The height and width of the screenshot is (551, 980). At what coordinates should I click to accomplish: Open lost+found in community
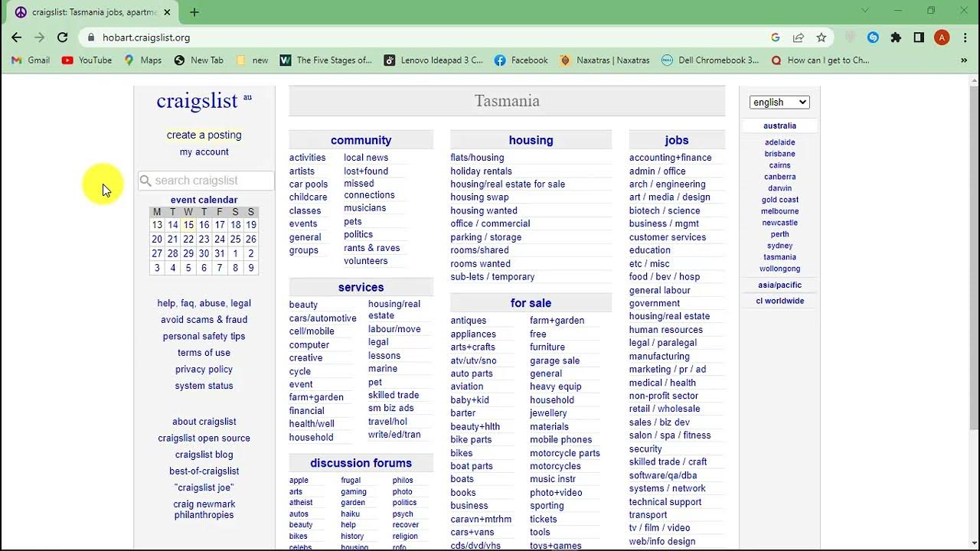pyautogui.click(x=366, y=171)
